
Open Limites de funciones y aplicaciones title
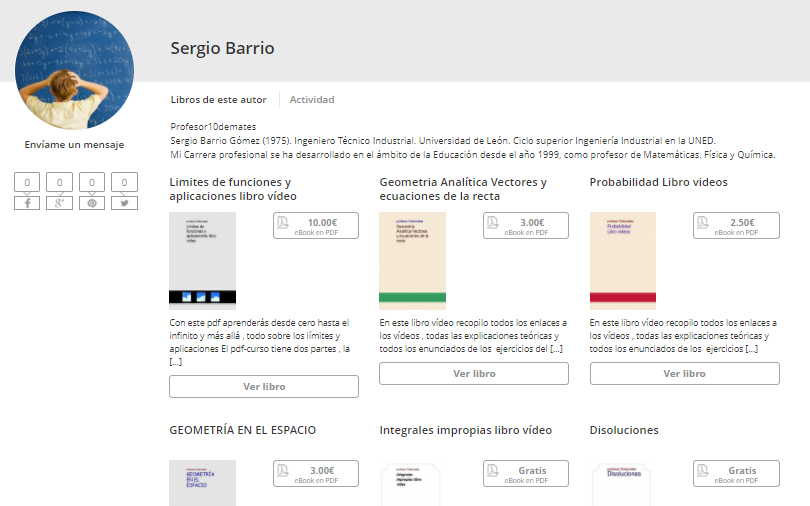point(233,189)
